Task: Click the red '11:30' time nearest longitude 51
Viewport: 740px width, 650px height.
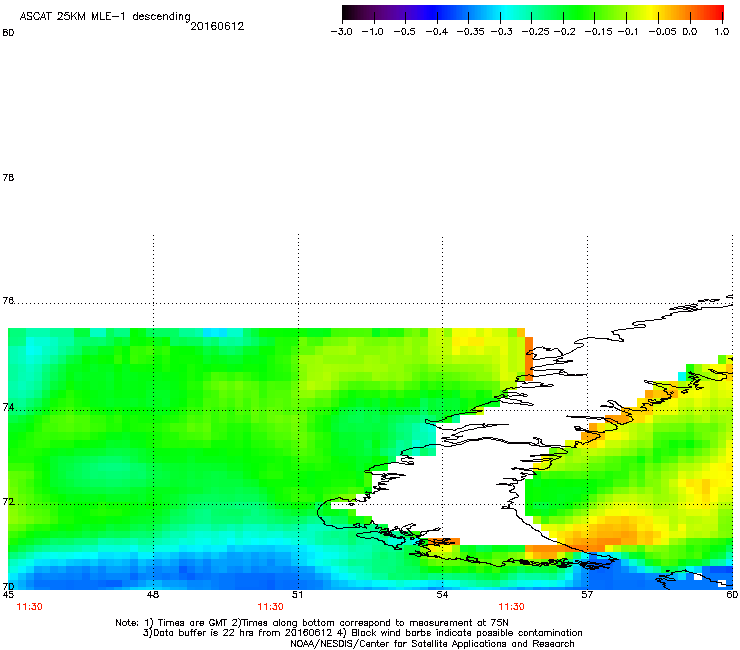Action: 270,607
